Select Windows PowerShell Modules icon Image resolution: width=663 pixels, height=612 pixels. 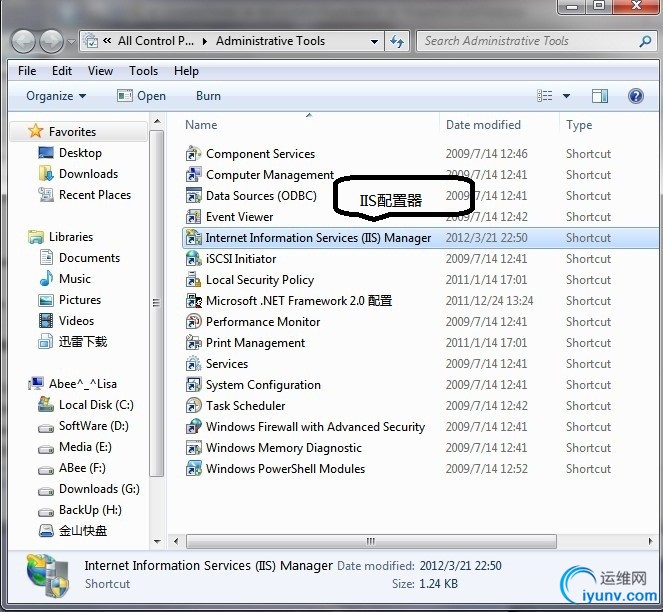[x=194, y=469]
